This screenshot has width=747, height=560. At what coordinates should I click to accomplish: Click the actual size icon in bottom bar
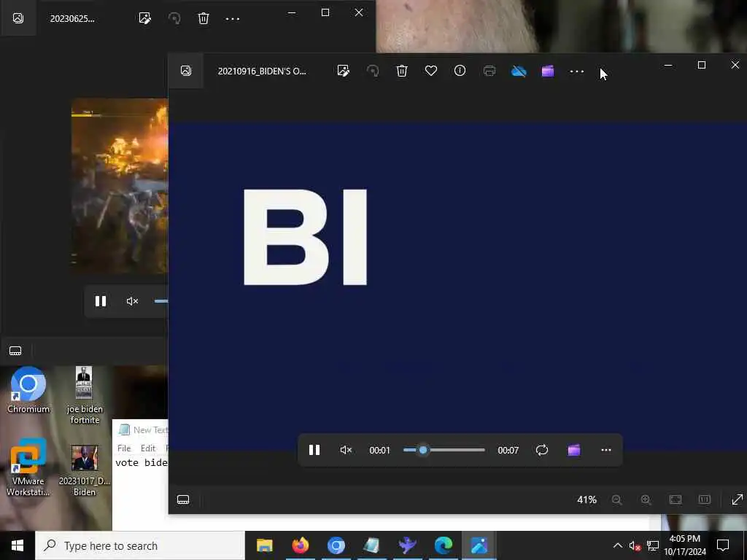705,499
